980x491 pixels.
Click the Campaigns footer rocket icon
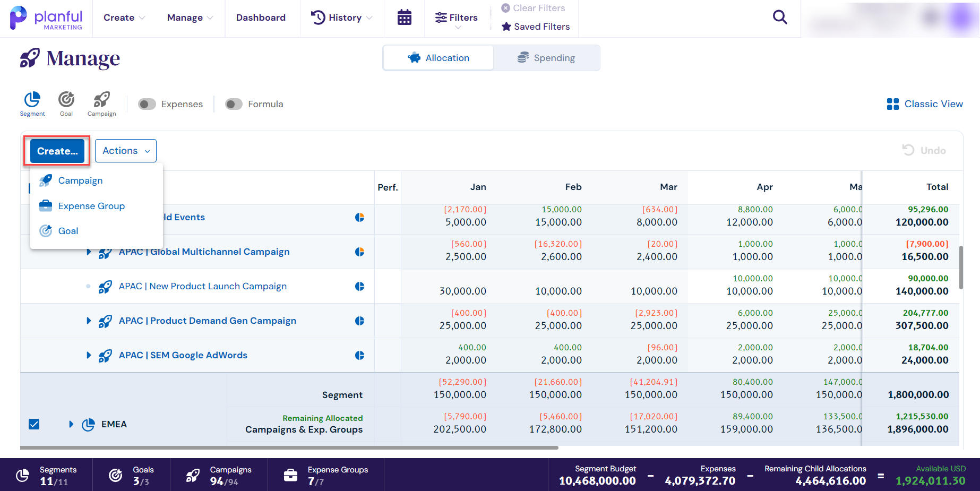[193, 475]
